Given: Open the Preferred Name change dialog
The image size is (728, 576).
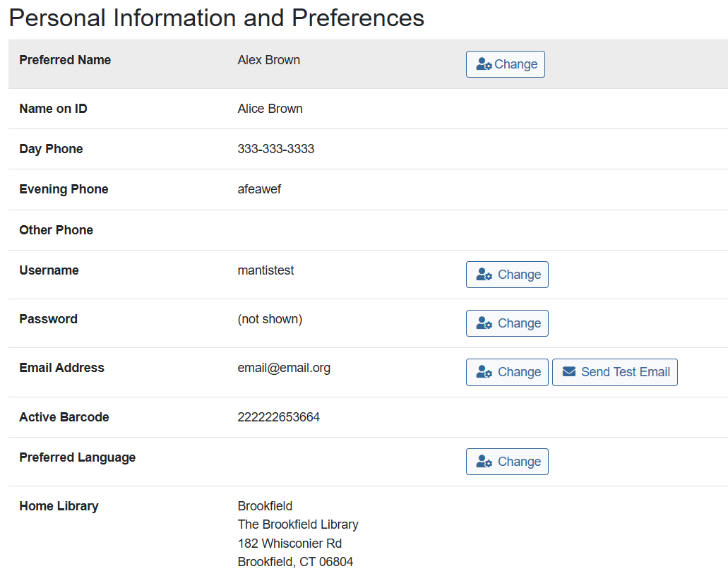Looking at the screenshot, I should click(506, 64).
